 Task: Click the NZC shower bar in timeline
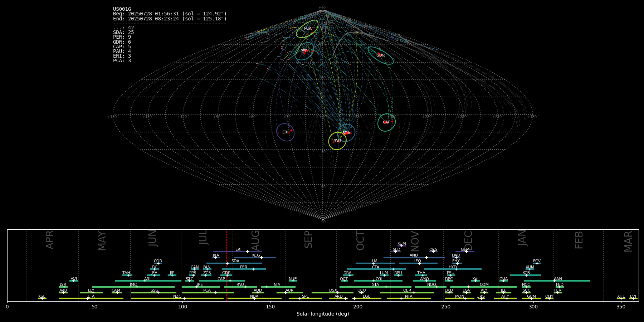click(x=177, y=298)
